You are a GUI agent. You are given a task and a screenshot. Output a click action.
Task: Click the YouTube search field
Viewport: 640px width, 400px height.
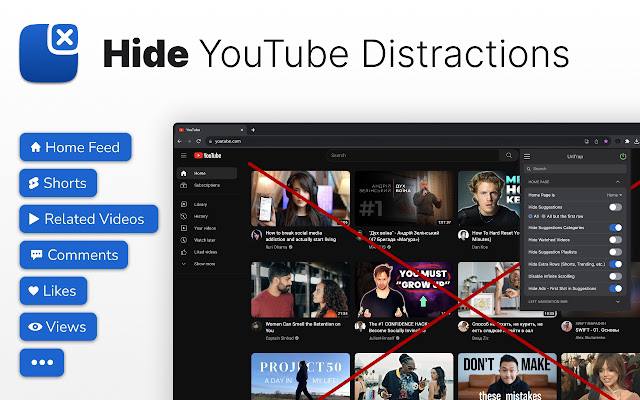click(412, 155)
